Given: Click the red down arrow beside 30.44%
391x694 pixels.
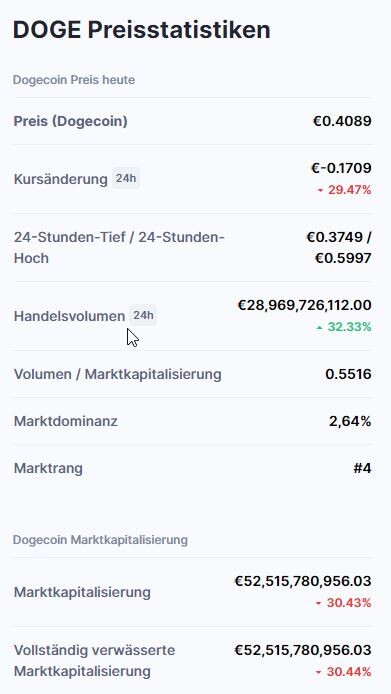Looking at the screenshot, I should 318,672.
